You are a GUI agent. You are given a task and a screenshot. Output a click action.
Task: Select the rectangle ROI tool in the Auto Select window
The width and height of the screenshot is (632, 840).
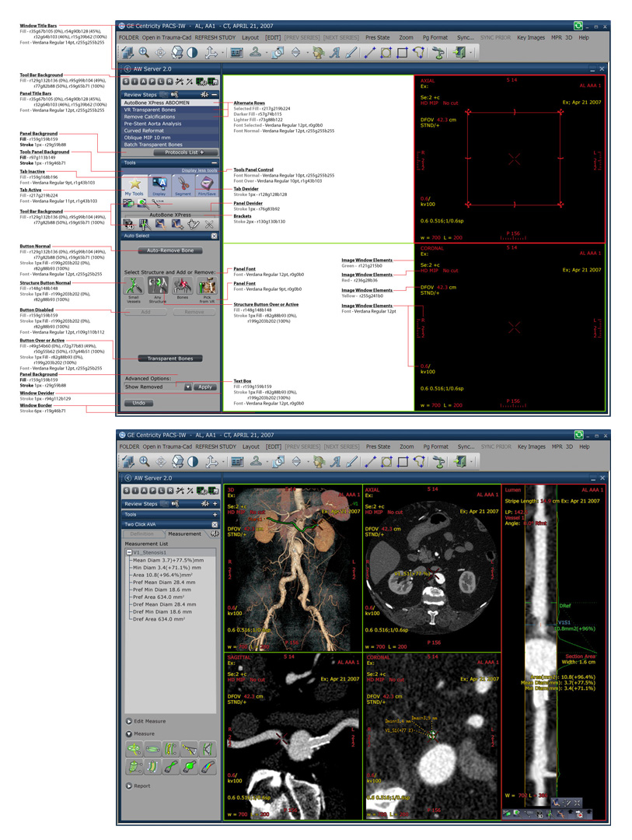pyautogui.click(x=402, y=52)
